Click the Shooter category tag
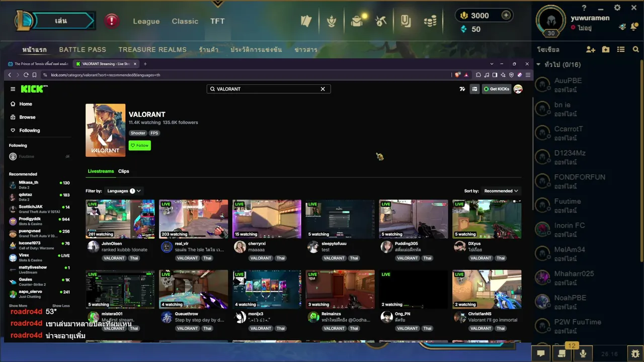The width and height of the screenshot is (644, 362). pyautogui.click(x=138, y=133)
